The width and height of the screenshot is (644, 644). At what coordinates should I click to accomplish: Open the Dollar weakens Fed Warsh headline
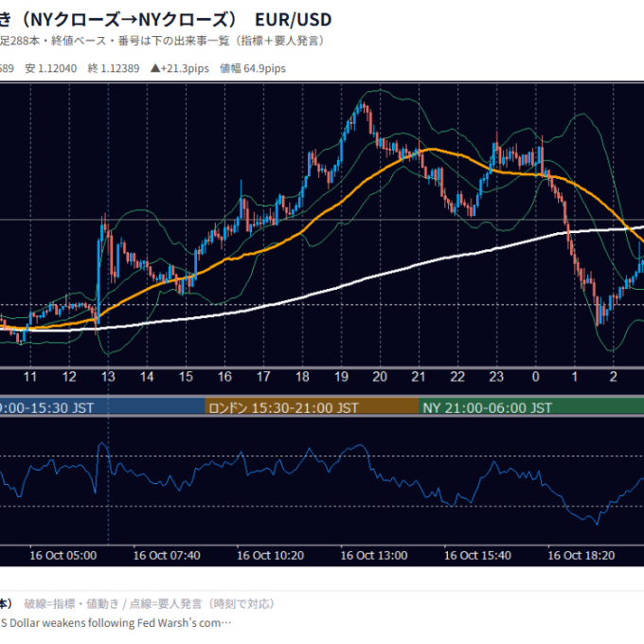coord(116,622)
